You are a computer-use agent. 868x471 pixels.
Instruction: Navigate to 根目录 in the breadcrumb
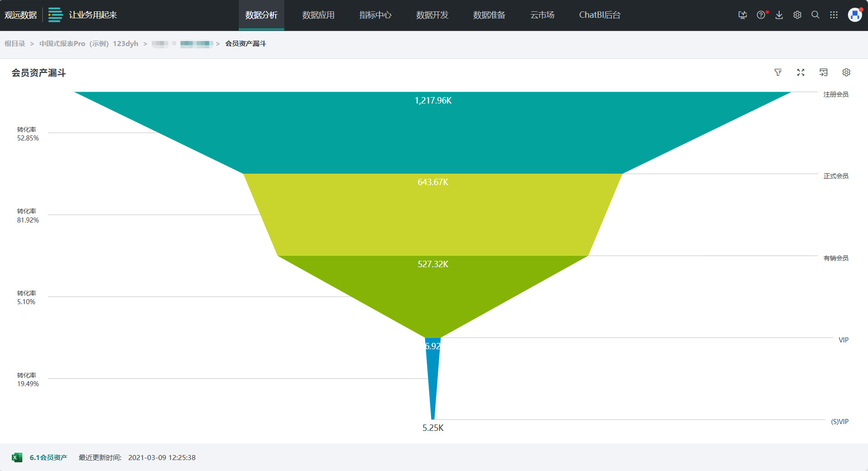[15, 44]
